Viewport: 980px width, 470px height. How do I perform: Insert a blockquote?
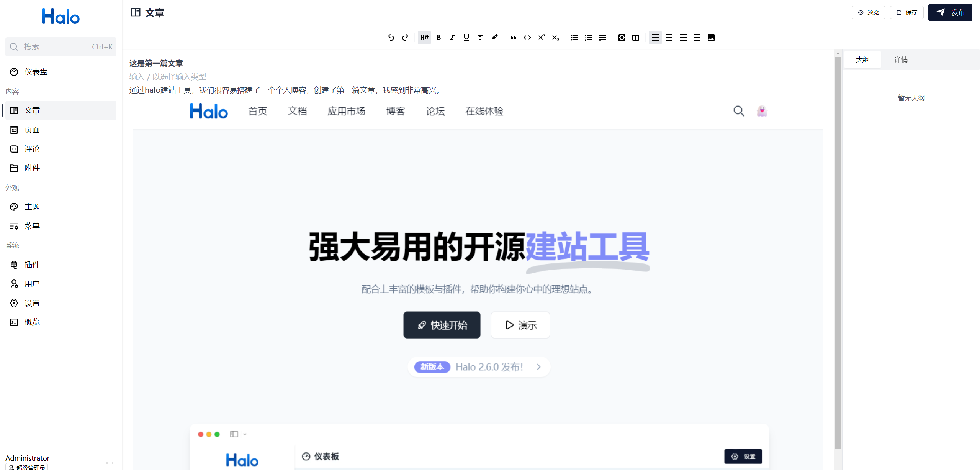tap(513, 38)
